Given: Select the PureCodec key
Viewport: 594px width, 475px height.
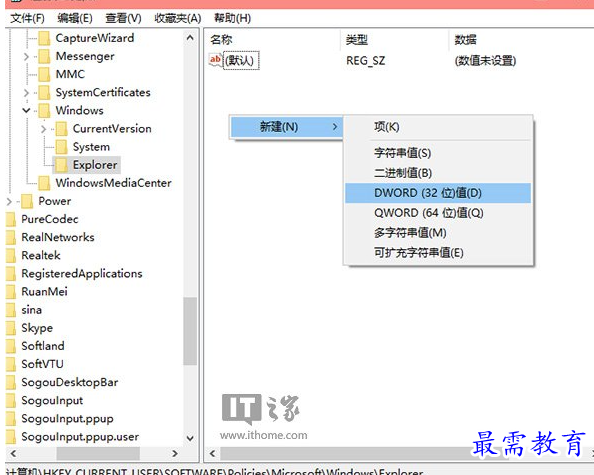Looking at the screenshot, I should pos(50,219).
